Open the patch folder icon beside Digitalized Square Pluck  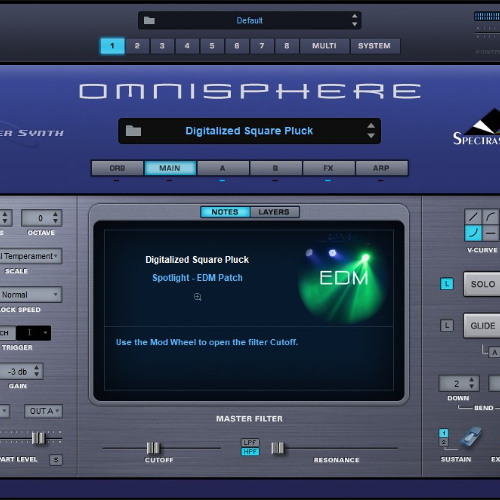point(133,131)
